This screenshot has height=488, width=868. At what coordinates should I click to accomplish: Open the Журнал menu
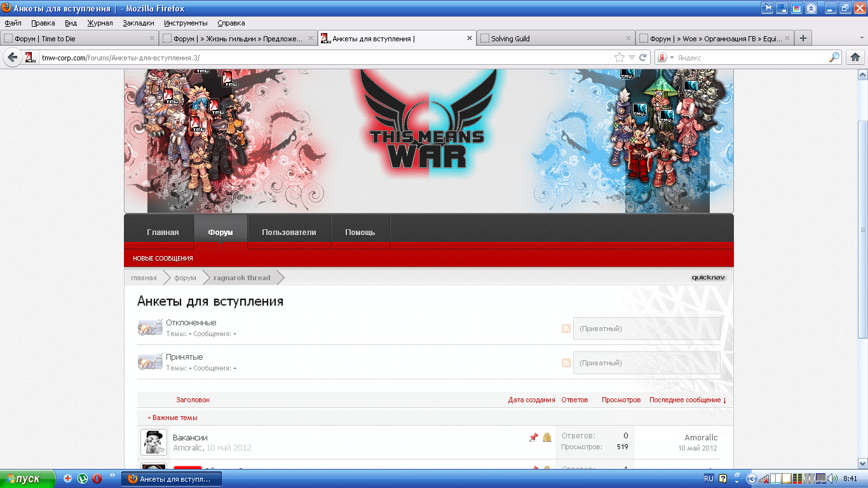100,23
